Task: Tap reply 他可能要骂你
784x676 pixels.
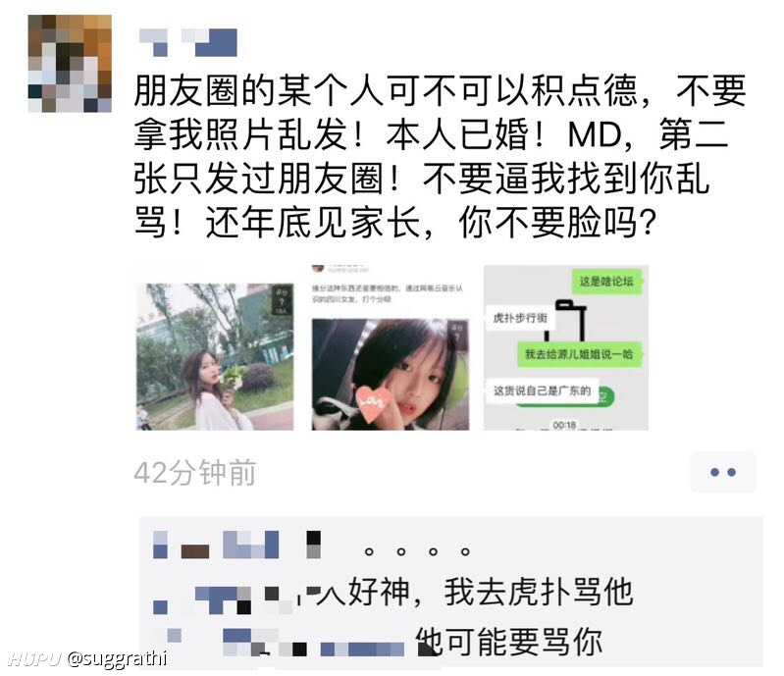Action: (508, 642)
